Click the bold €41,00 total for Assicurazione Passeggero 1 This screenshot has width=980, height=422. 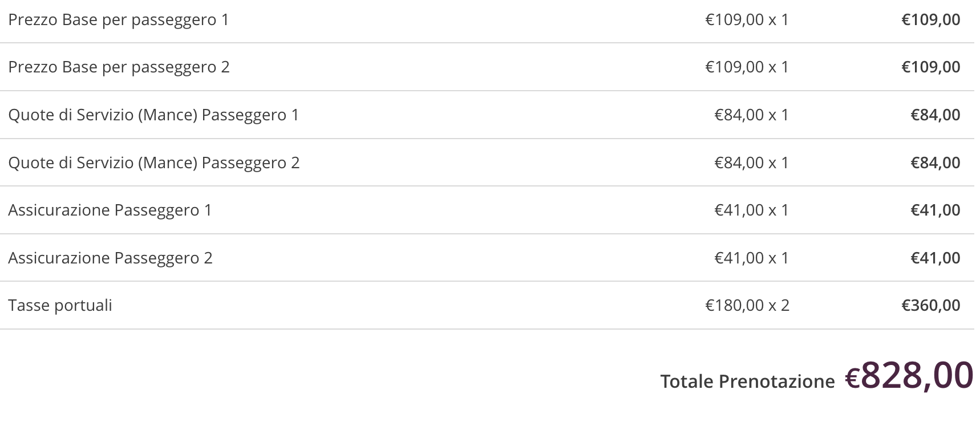click(x=935, y=210)
